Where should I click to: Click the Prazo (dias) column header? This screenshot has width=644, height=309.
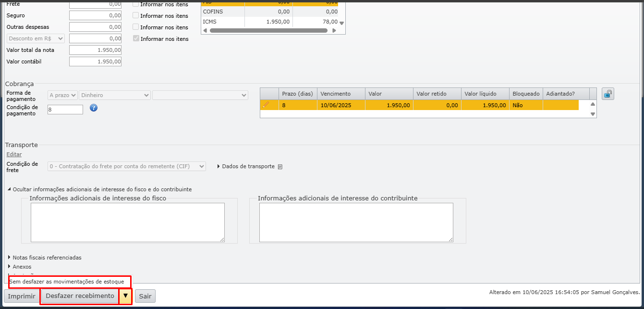298,94
